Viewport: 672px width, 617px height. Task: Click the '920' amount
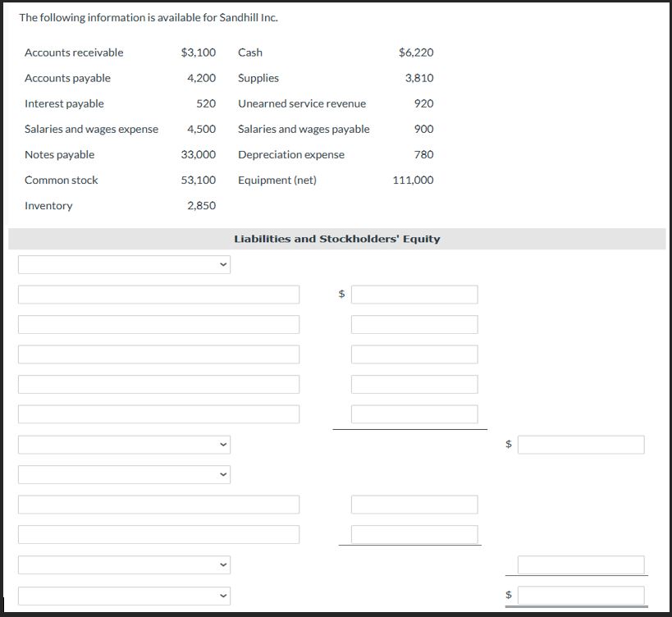424,103
